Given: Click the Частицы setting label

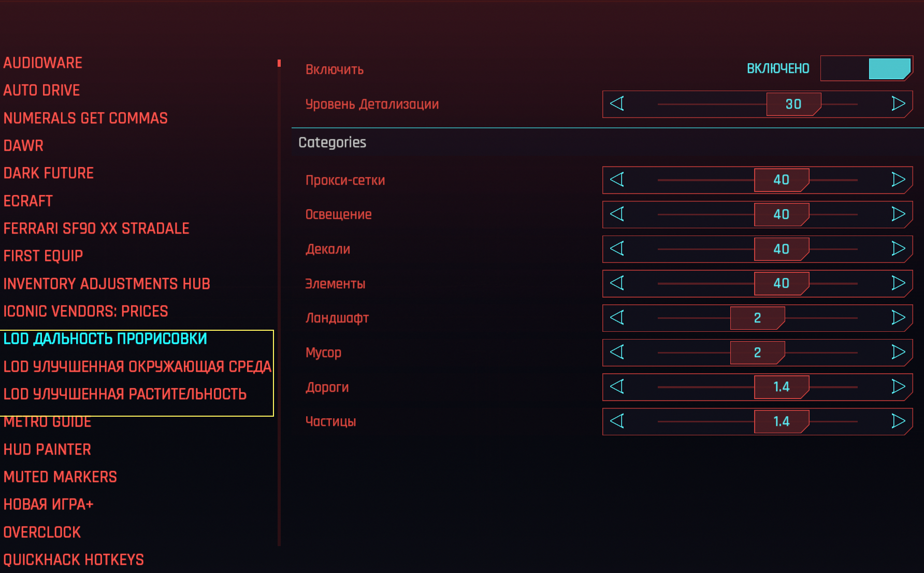Looking at the screenshot, I should [x=330, y=421].
